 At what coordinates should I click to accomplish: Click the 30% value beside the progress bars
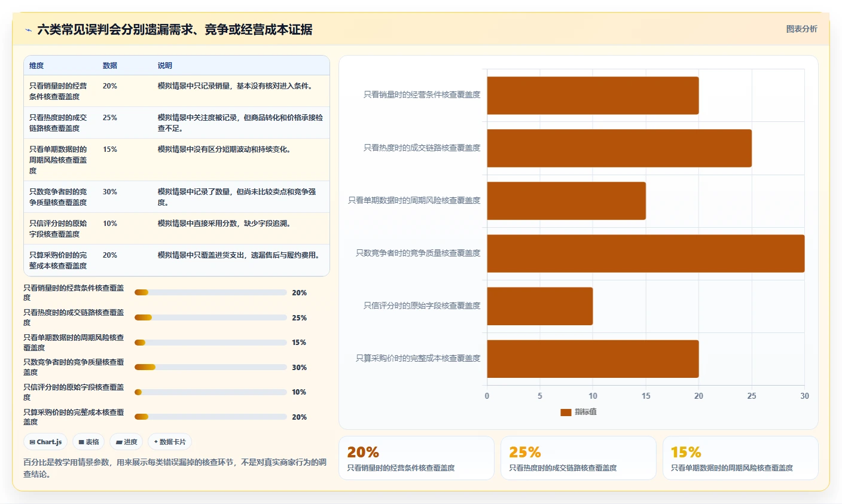[x=300, y=368]
